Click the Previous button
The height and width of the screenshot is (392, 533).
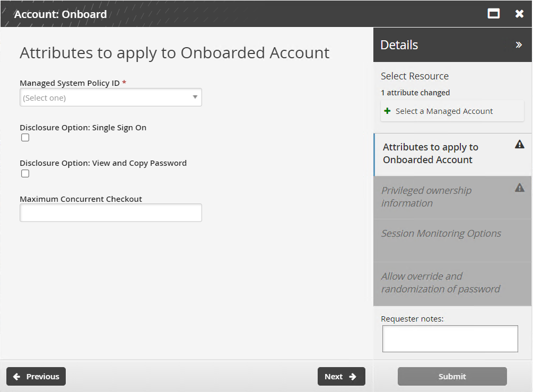tap(36, 377)
